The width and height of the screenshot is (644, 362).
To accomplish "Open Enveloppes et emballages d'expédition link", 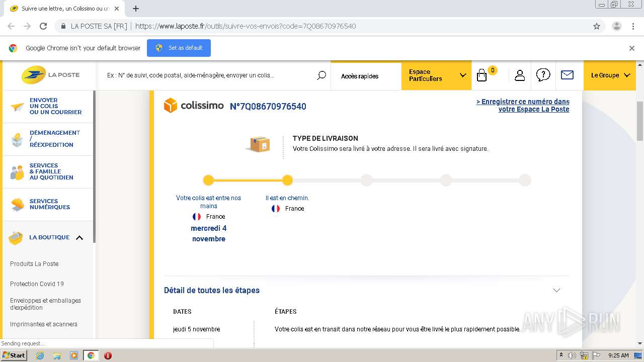I will coord(45,304).
